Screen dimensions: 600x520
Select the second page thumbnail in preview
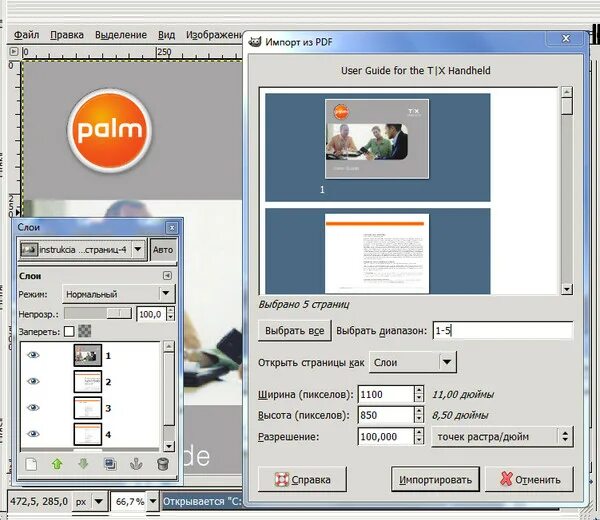(x=377, y=253)
